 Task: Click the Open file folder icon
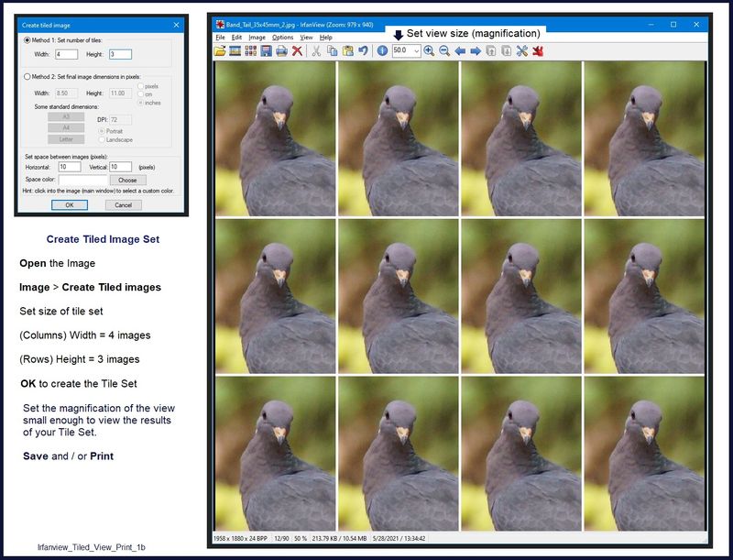220,51
